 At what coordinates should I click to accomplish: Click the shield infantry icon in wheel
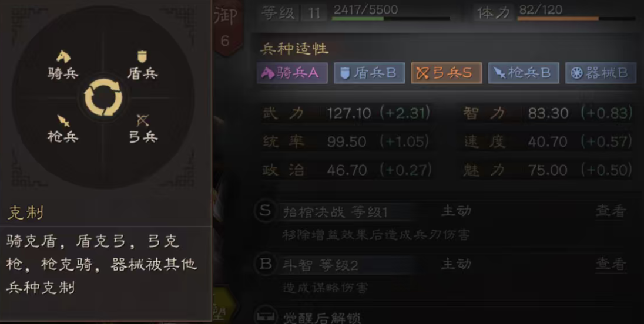[x=142, y=56]
